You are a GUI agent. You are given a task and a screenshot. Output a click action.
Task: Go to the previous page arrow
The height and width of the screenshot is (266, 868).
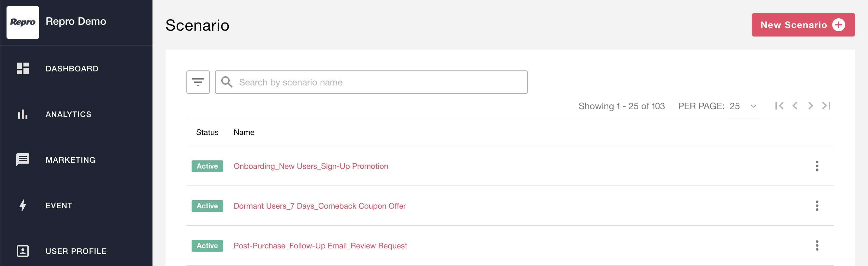coord(795,106)
